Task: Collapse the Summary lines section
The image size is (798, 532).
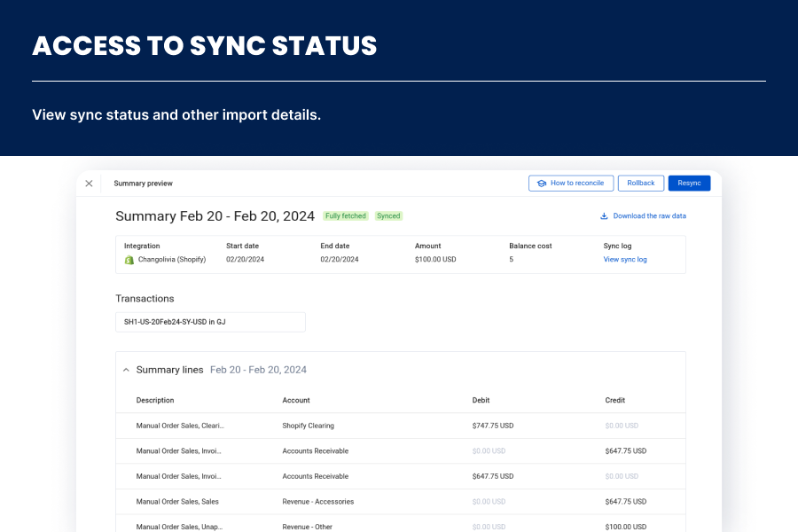Action: 126,370
